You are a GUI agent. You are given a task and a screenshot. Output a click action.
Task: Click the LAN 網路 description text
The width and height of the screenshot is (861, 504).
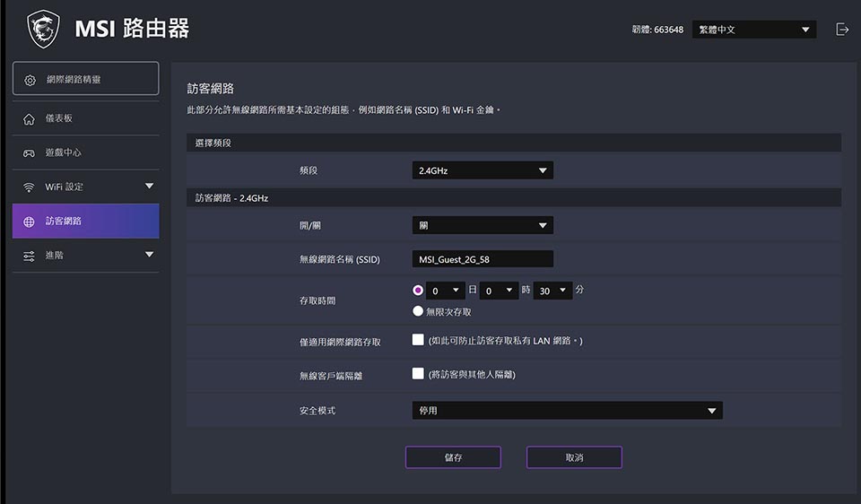pos(505,341)
